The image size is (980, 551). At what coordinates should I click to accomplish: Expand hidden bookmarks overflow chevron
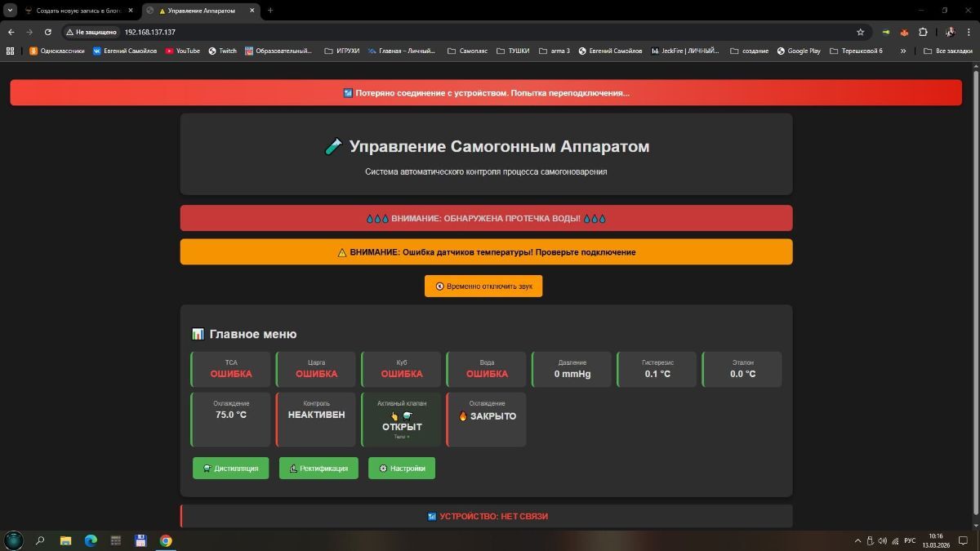pos(903,51)
